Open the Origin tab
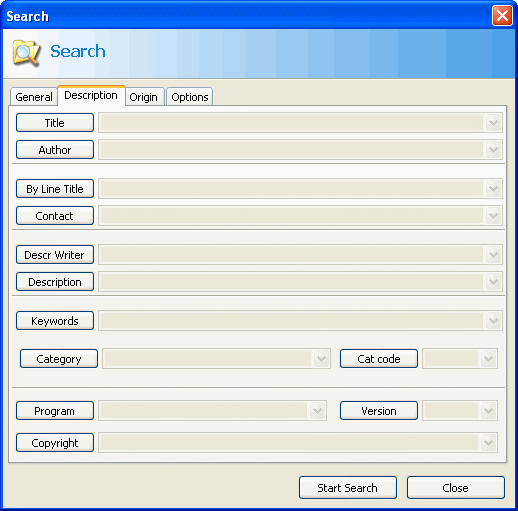518x511 pixels. coord(144,97)
